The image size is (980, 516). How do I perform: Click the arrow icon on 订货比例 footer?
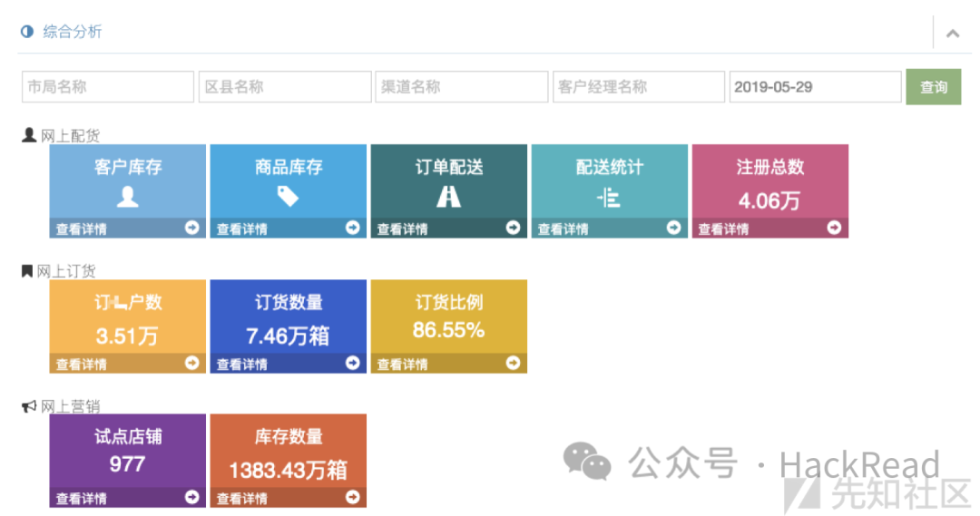coord(513,363)
